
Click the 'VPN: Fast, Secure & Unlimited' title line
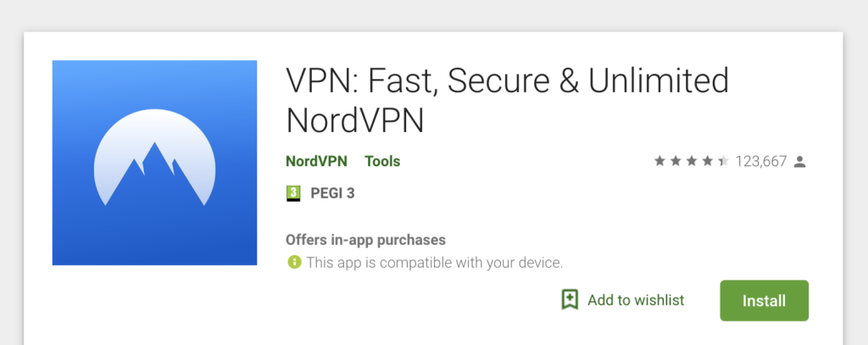pyautogui.click(x=507, y=81)
